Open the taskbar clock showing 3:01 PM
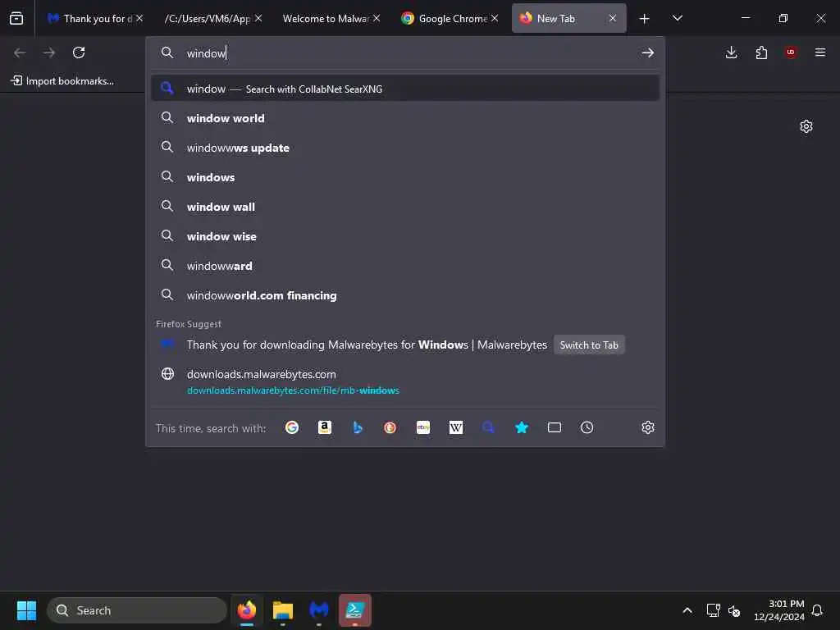The width and height of the screenshot is (840, 630). pyautogui.click(x=779, y=610)
